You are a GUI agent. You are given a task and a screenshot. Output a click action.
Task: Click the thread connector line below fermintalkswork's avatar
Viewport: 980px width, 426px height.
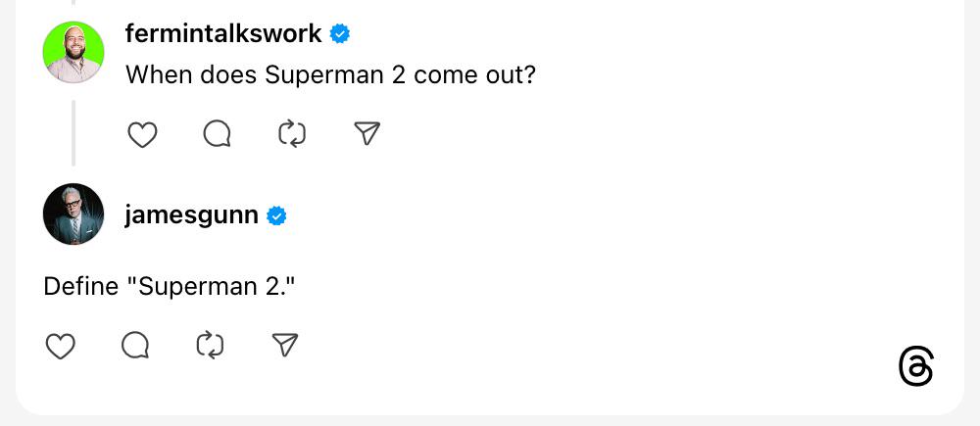click(x=73, y=133)
